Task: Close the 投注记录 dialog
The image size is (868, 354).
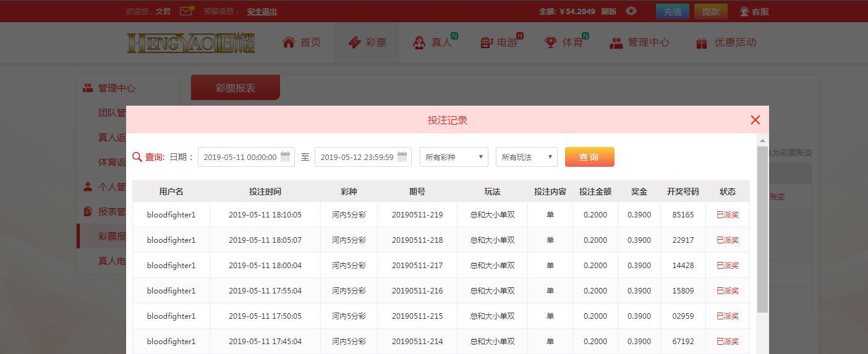Action: coord(755,120)
